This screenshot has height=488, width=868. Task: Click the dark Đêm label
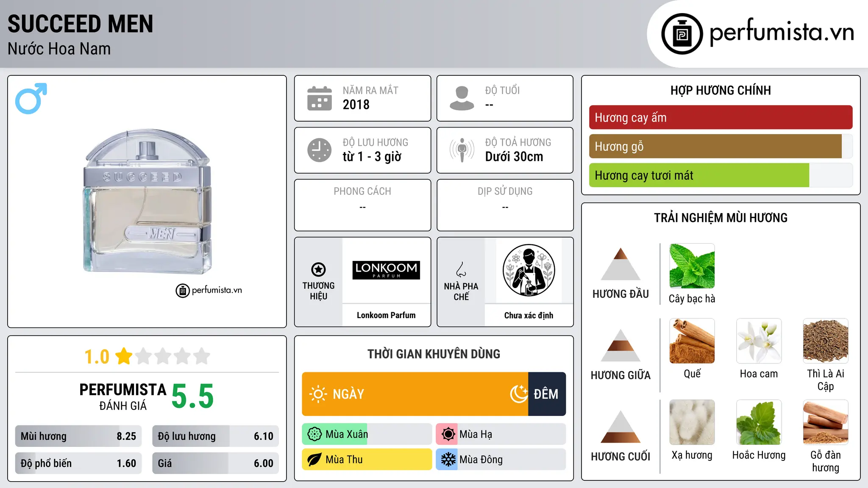pos(546,394)
